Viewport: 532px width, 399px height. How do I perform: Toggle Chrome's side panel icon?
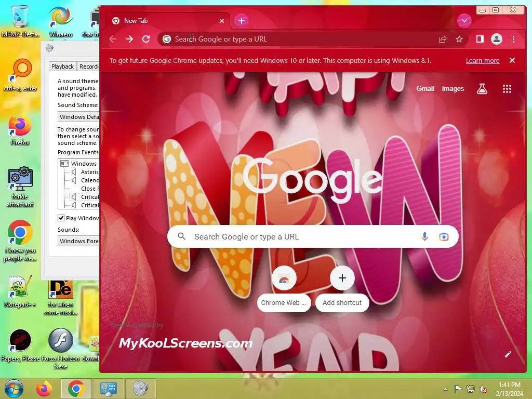tap(480, 39)
